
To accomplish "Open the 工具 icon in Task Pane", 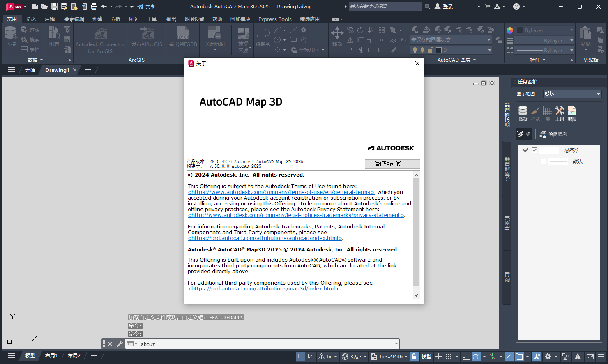I will click(560, 113).
